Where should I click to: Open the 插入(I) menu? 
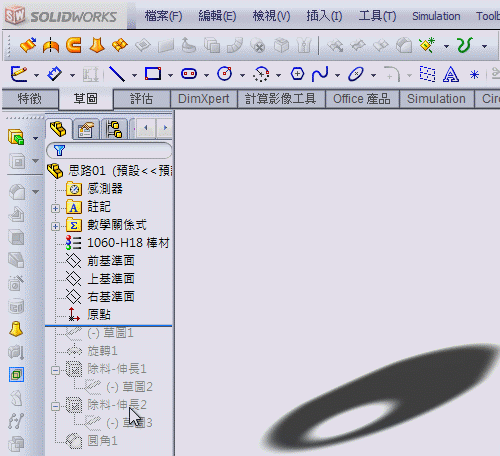[324, 16]
